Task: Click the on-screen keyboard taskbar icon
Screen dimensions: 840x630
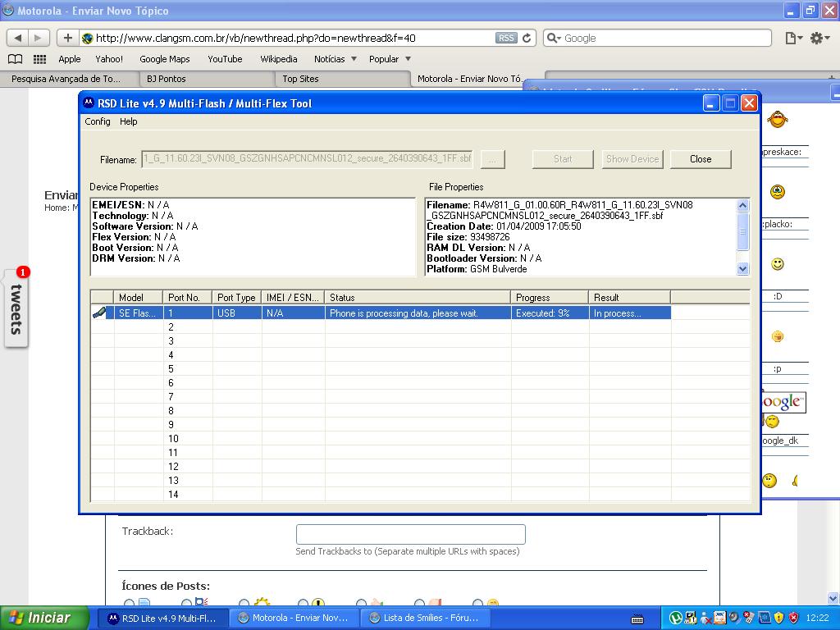Action: click(637, 619)
